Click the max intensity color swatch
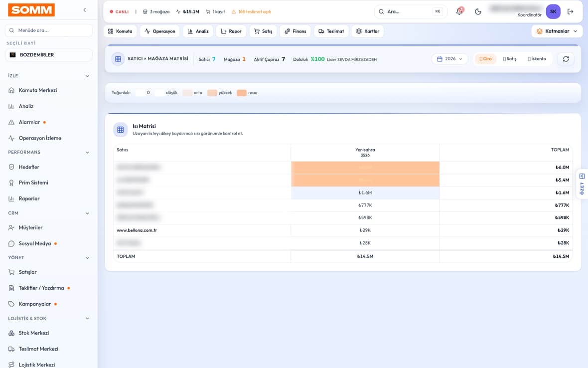 tap(242, 93)
